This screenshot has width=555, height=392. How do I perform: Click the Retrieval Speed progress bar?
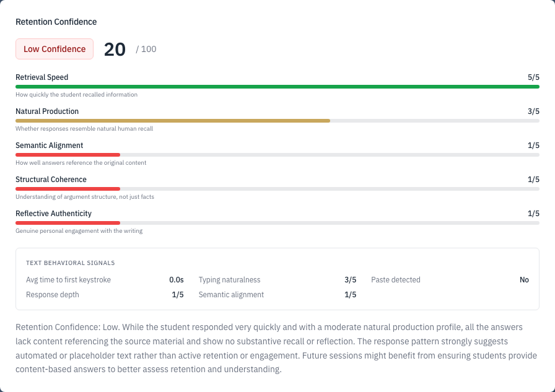point(276,87)
